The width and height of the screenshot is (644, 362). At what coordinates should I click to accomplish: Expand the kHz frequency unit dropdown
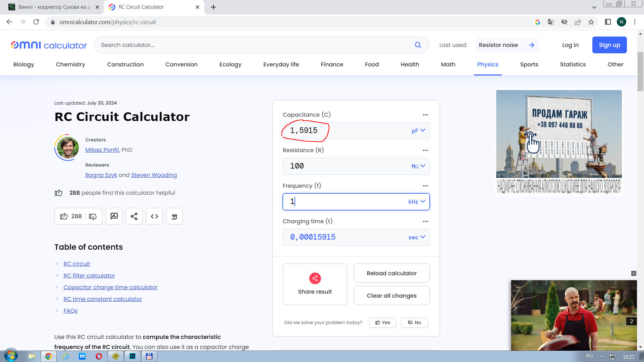click(417, 202)
